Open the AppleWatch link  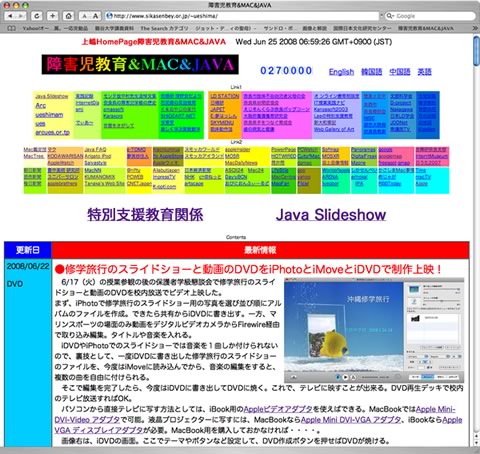pos(60,163)
